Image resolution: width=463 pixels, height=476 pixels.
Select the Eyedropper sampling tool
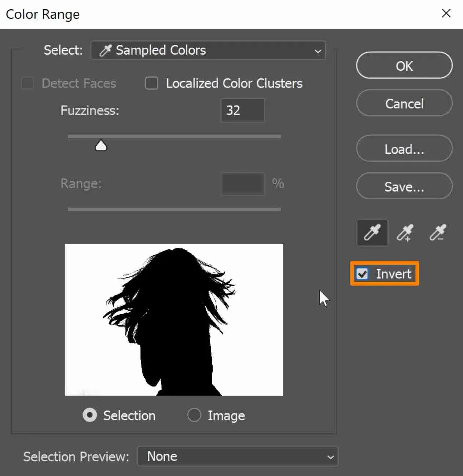point(372,233)
